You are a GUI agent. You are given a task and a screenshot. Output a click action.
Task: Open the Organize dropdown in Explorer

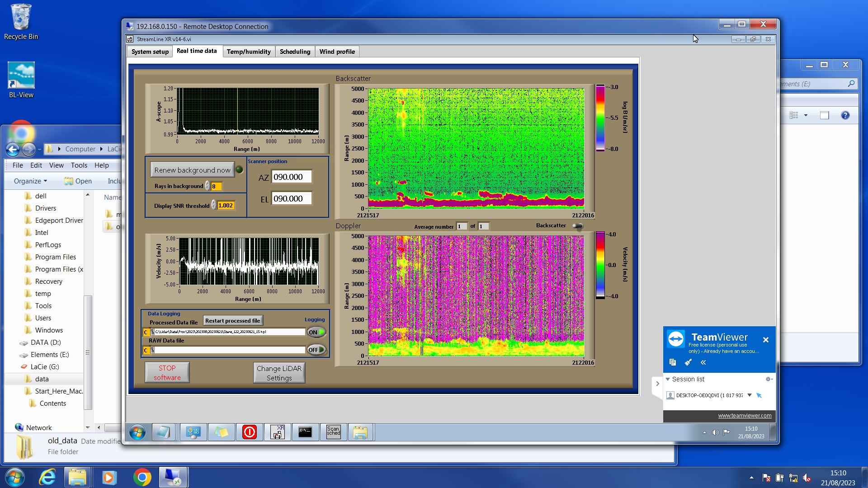pos(30,181)
